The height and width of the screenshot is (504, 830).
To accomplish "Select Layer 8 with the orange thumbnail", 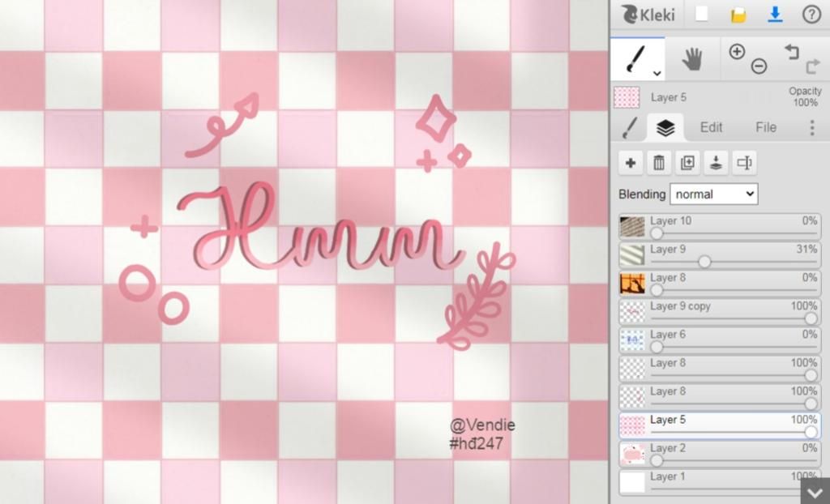I will pos(720,284).
